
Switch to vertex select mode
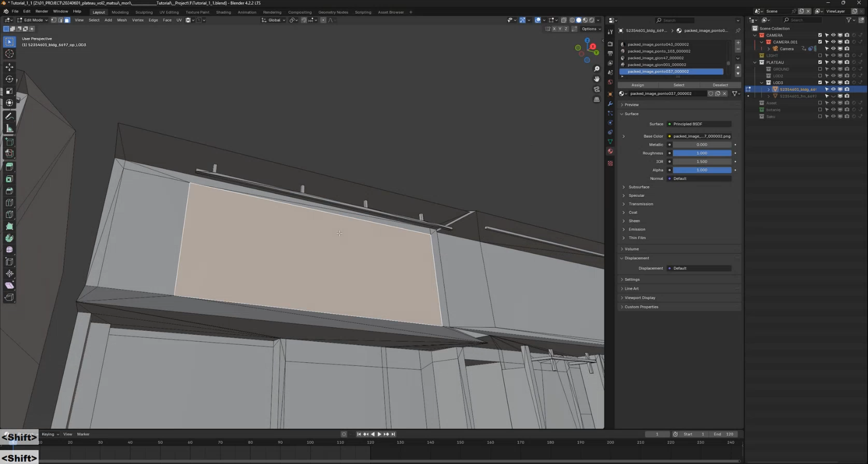[x=53, y=20]
